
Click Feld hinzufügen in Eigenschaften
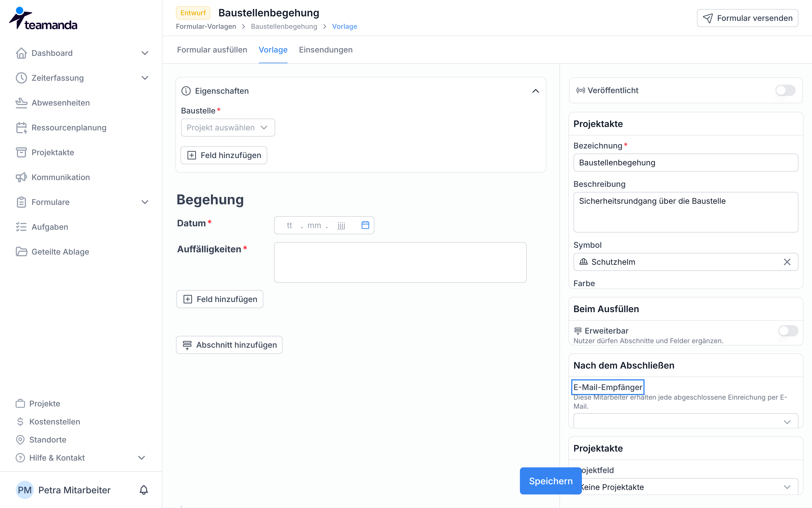point(224,155)
